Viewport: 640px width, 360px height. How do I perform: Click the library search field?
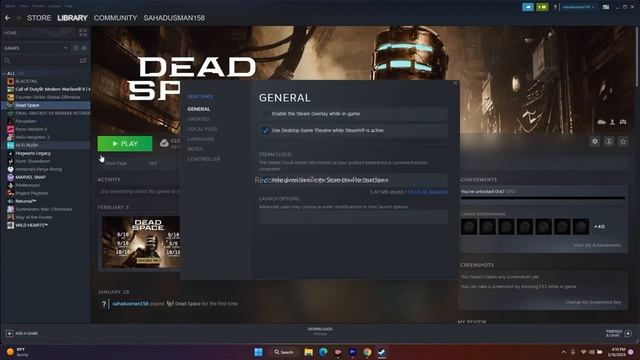41,60
